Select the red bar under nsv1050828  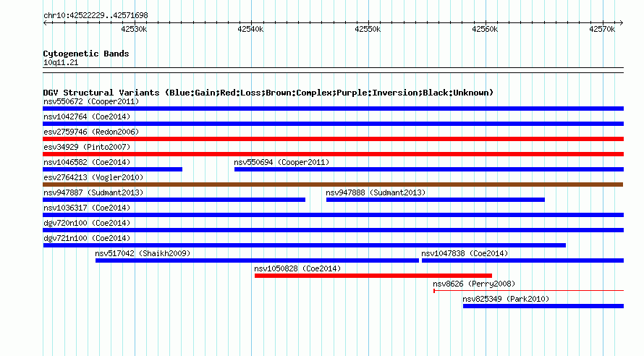point(373,276)
